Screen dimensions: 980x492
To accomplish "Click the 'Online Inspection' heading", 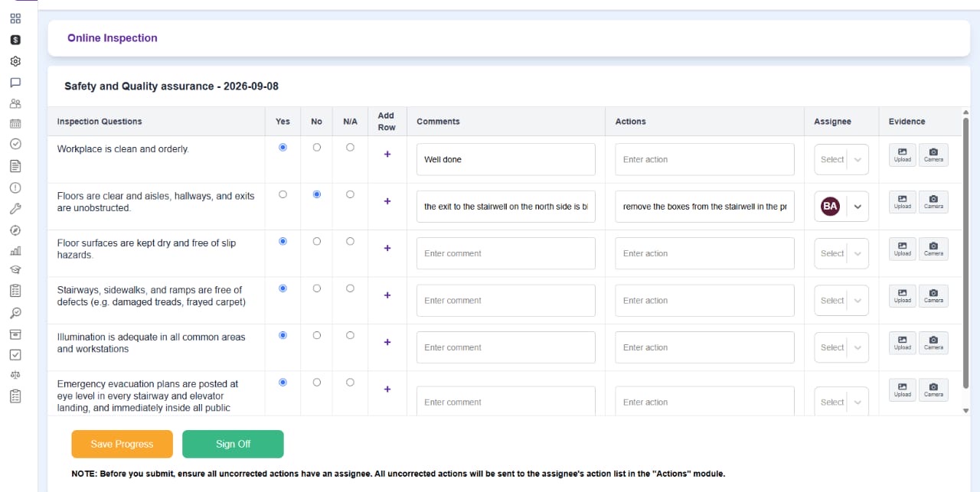I will 113,38.
